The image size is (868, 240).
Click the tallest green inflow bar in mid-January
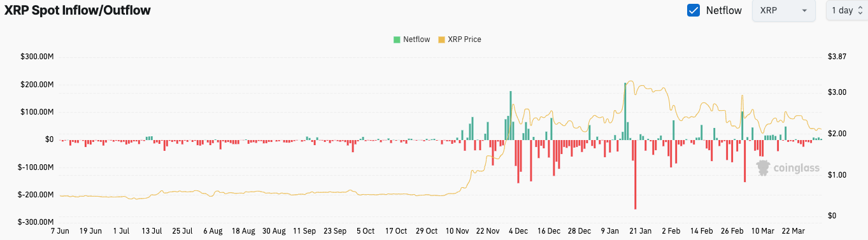click(x=625, y=111)
